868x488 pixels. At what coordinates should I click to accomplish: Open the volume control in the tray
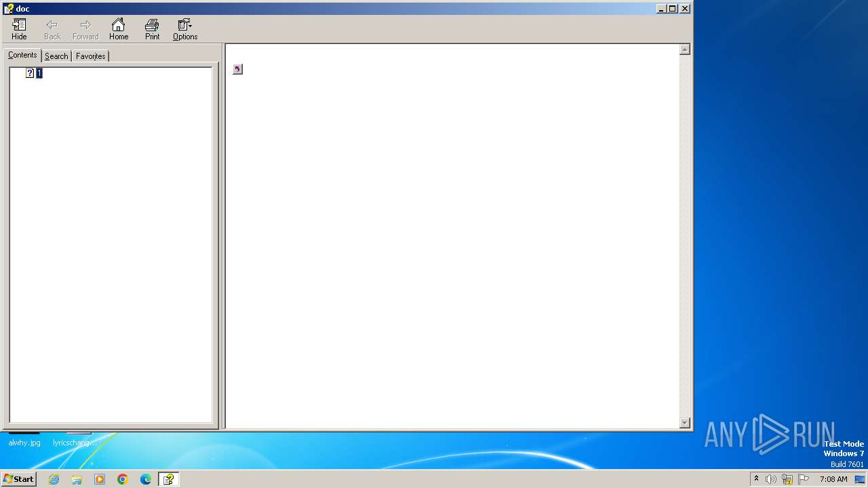[x=771, y=479]
